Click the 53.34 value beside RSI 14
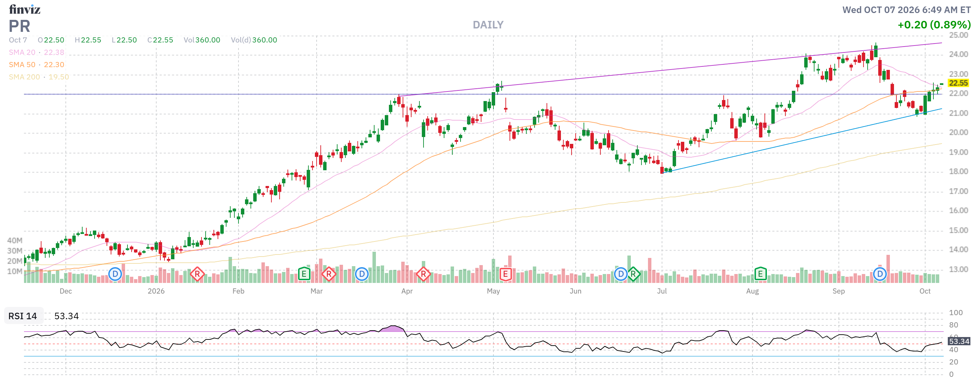 tap(66, 316)
